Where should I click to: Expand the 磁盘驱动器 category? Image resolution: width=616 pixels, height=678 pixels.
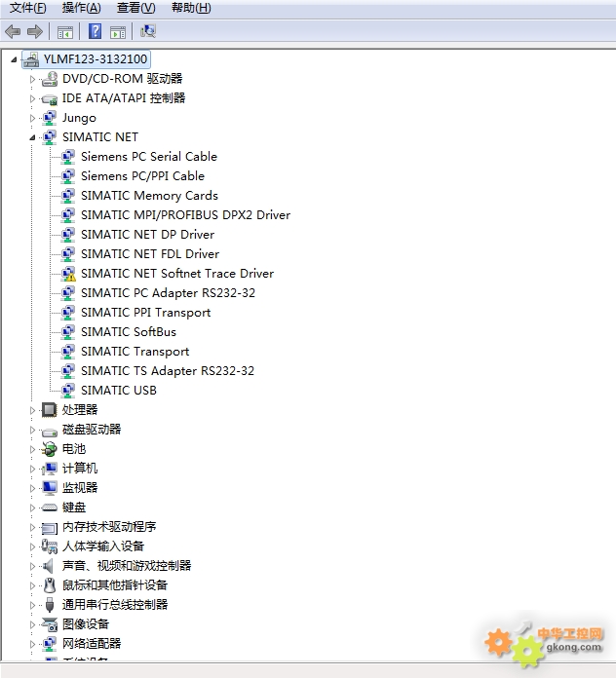tap(32, 430)
